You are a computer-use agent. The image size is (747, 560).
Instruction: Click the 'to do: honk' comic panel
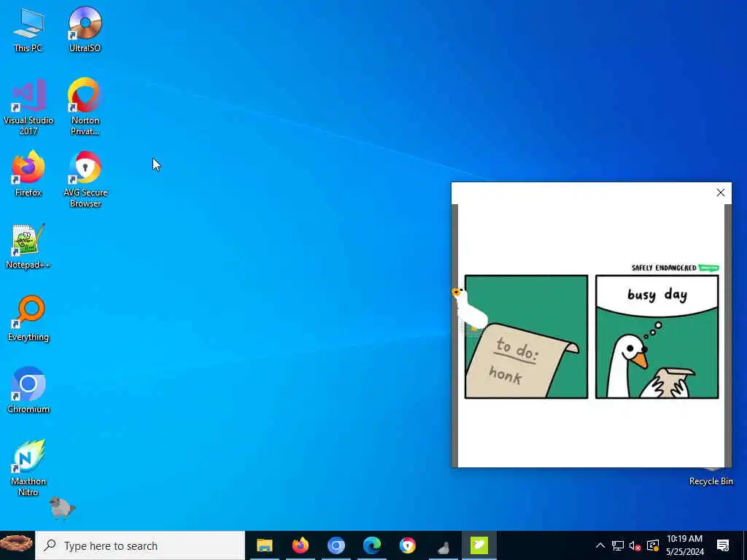[x=526, y=337]
